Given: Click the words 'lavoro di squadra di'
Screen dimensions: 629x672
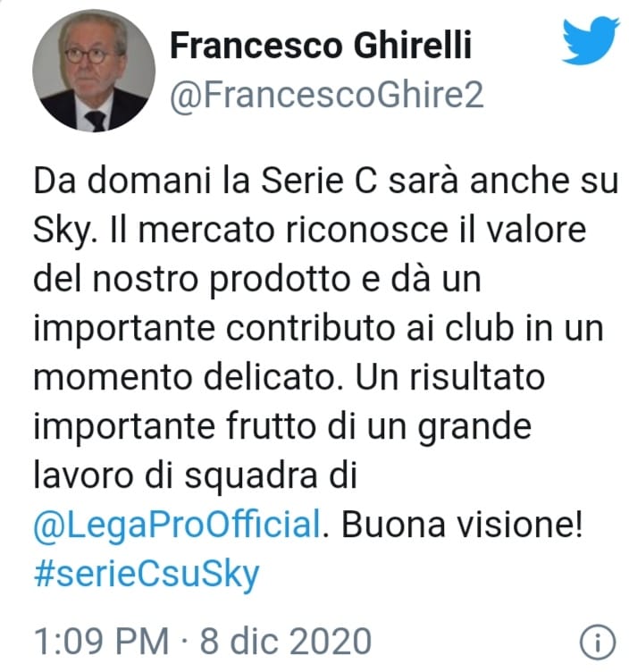Looking at the screenshot, I should click(x=195, y=475).
